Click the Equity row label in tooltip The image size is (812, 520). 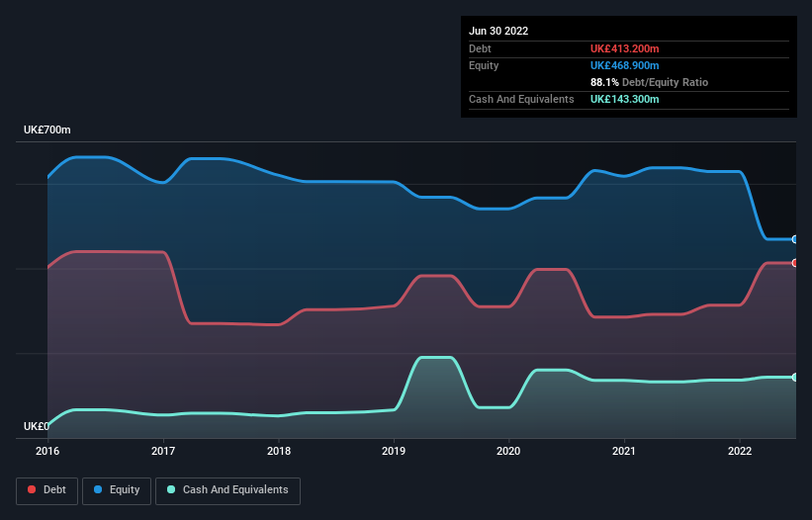[x=484, y=65]
